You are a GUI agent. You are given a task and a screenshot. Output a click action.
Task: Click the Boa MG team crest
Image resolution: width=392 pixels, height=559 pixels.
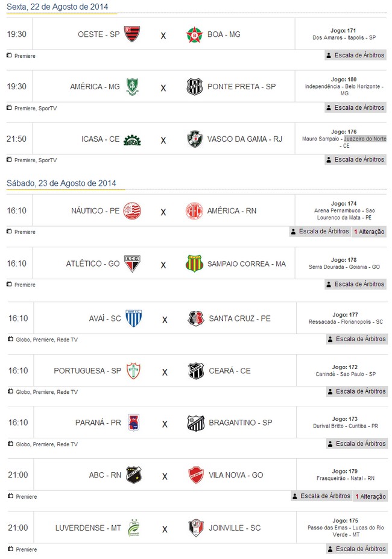click(x=194, y=34)
